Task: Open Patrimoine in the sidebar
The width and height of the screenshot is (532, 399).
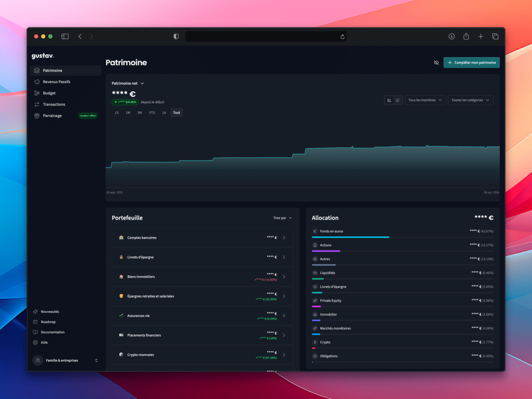Action: (x=66, y=70)
